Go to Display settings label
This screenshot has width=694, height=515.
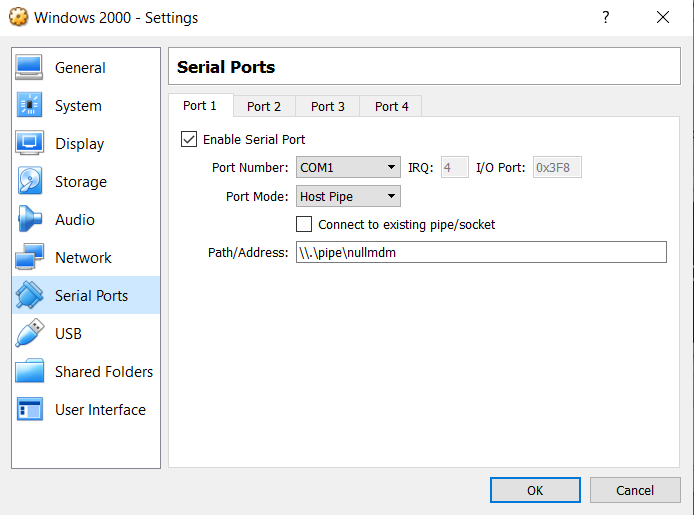(80, 144)
